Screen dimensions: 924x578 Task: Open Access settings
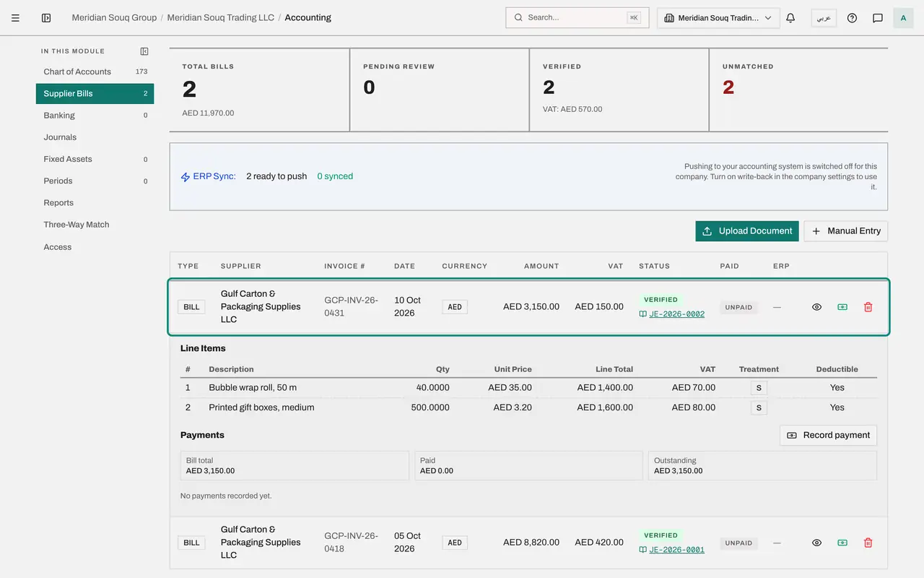[x=95, y=247]
